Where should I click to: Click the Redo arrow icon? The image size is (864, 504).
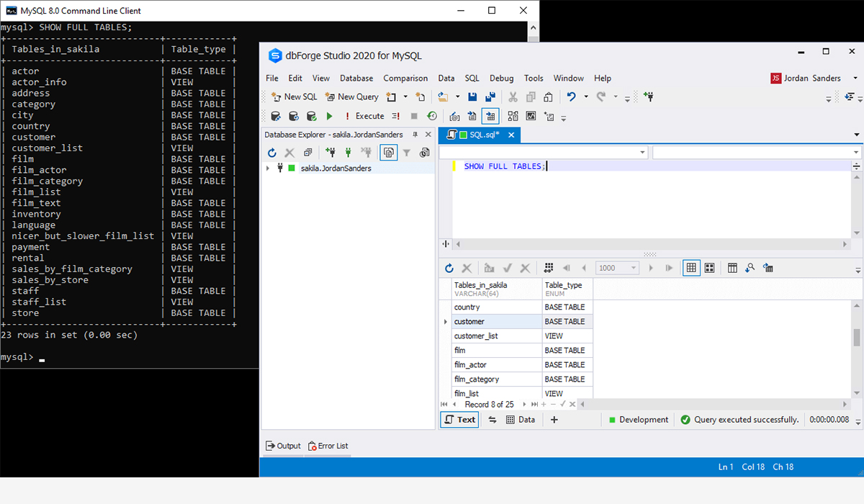click(600, 96)
